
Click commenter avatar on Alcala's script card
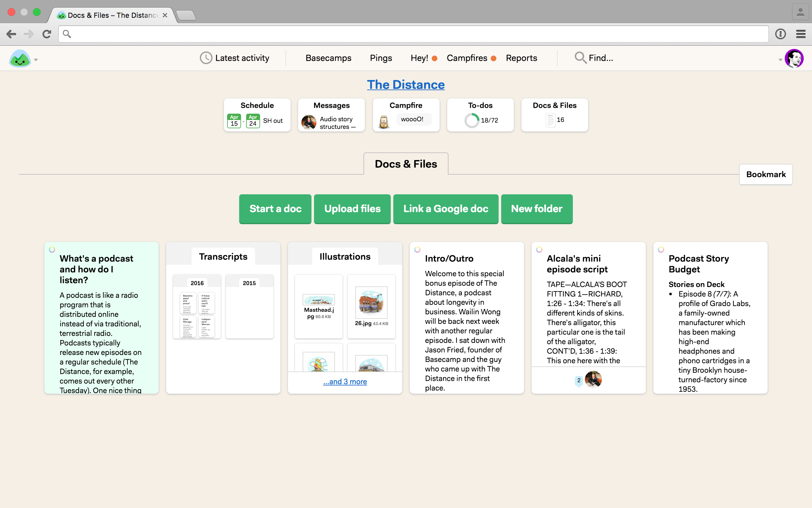click(x=593, y=380)
